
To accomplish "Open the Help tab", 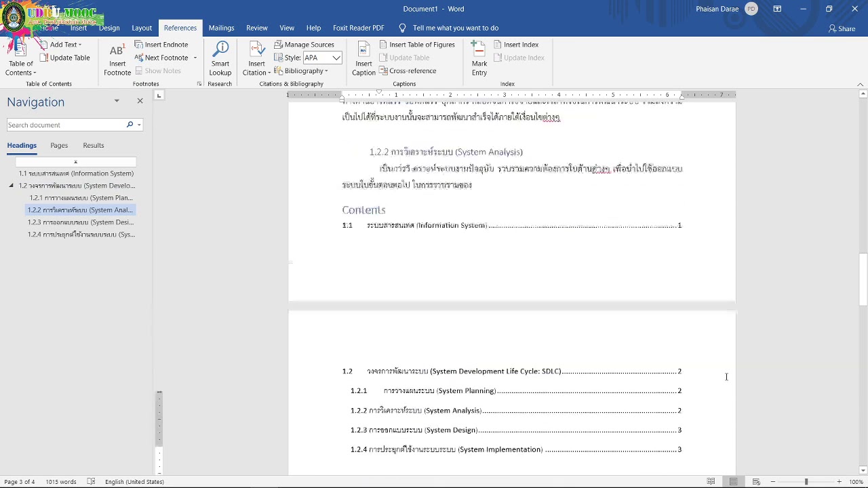I will coord(313,28).
